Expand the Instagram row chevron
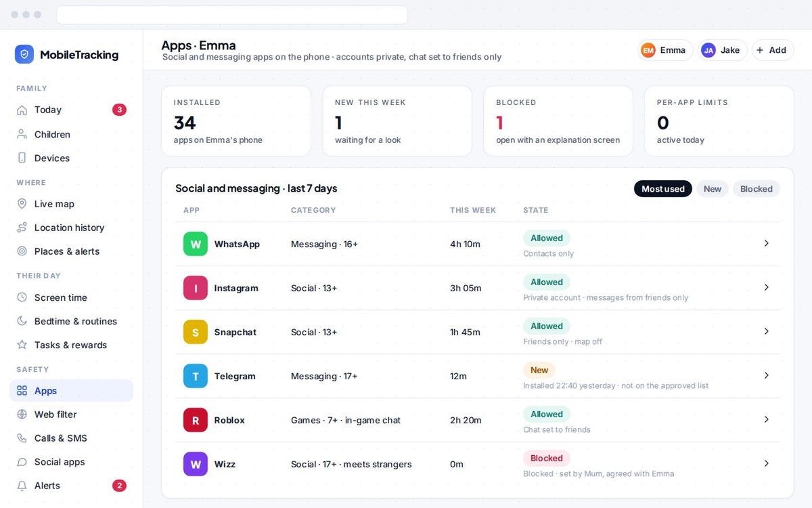Screen dimensions: 812x508 click(x=767, y=287)
